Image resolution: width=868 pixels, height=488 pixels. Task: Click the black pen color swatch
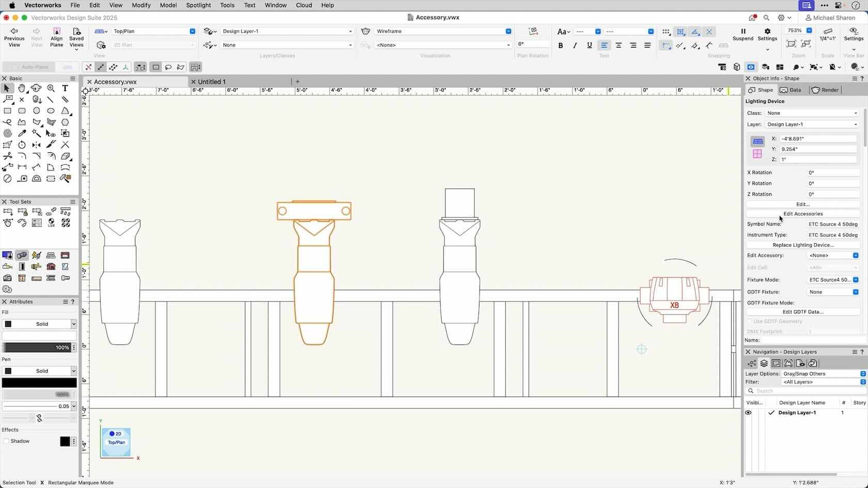(39, 383)
